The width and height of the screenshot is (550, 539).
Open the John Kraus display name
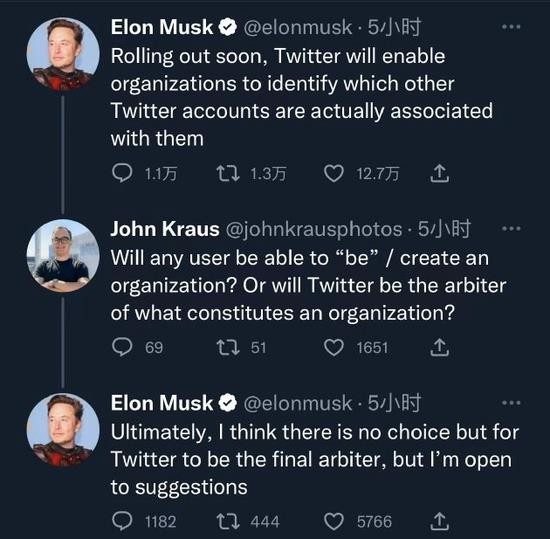(x=165, y=229)
